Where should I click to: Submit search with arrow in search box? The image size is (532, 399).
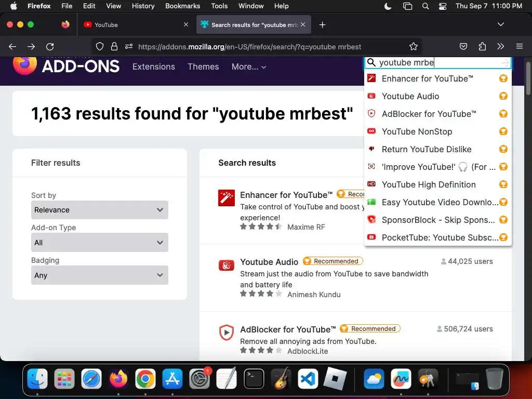click(x=505, y=63)
